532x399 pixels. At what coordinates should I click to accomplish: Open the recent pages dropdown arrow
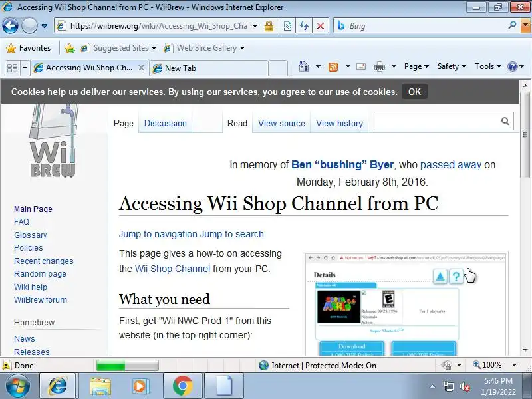coord(44,26)
